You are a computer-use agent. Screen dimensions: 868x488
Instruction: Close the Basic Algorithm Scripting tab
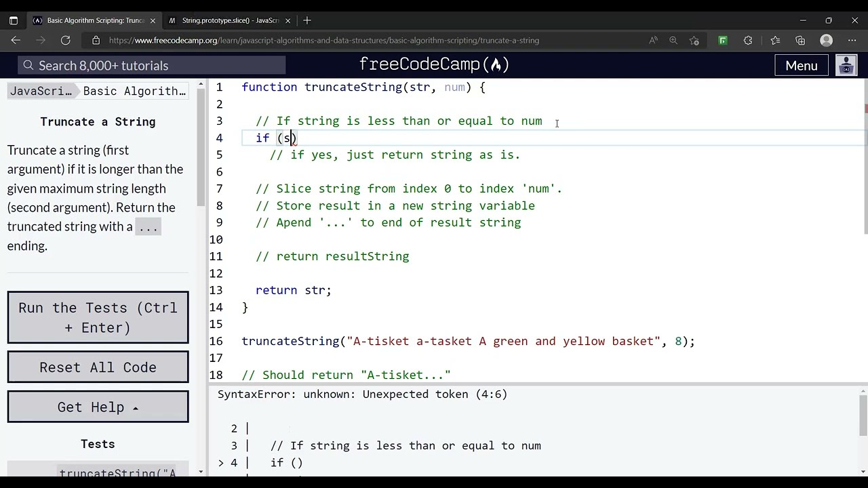(x=153, y=20)
